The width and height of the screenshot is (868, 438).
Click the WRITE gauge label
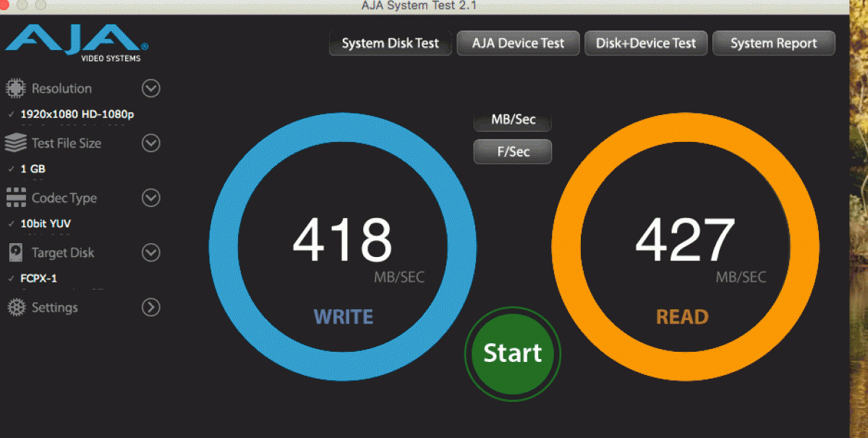[343, 317]
